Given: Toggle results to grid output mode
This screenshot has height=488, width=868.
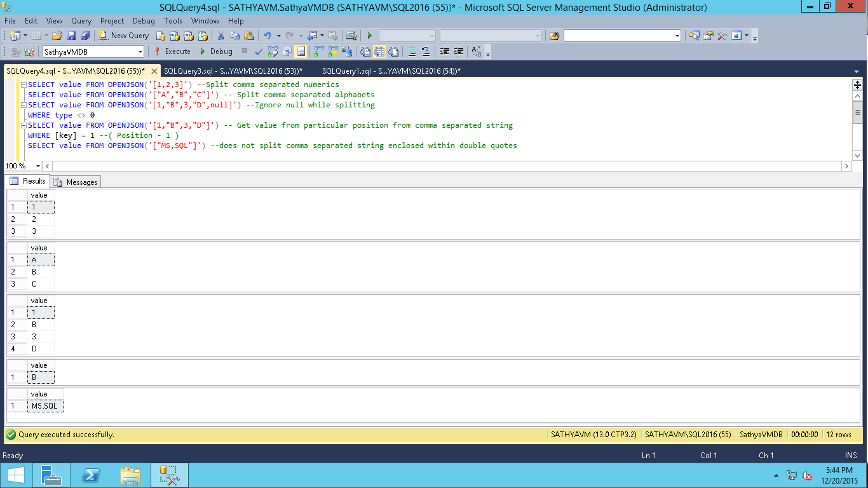Looking at the screenshot, I should [379, 51].
